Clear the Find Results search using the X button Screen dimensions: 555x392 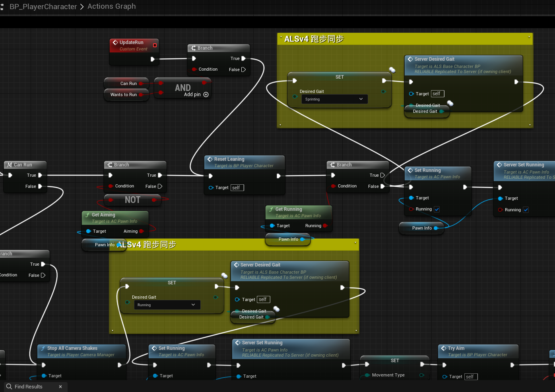[60, 386]
